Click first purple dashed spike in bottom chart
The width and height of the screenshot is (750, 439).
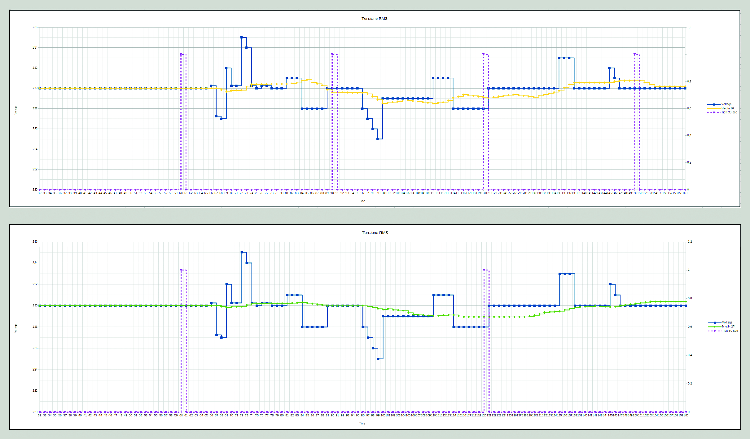182,269
